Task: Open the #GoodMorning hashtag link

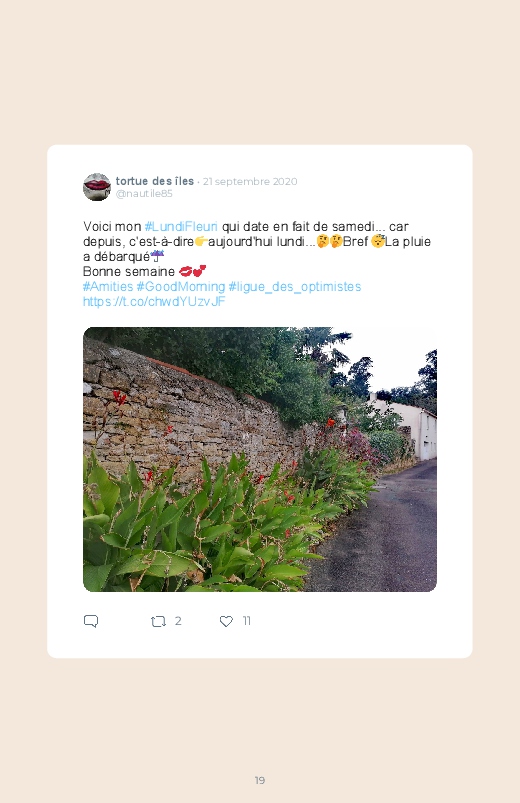Action: pos(180,286)
